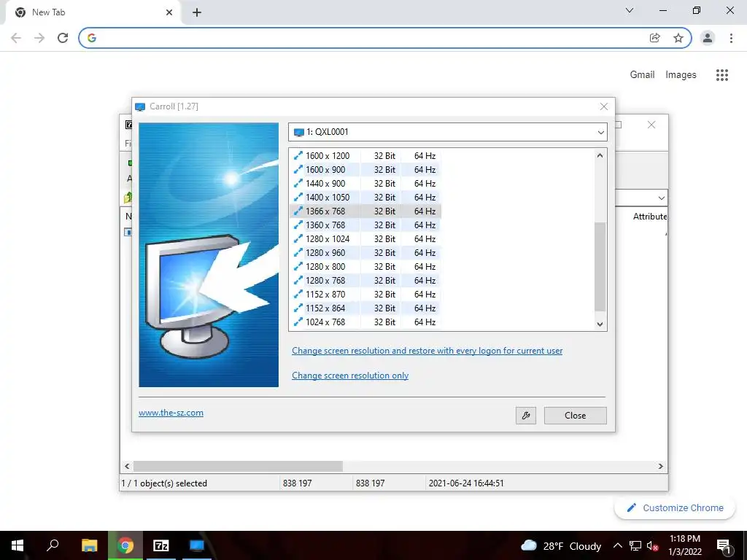
Task: Click the resolution list scrollbar thumb
Action: tap(600, 267)
